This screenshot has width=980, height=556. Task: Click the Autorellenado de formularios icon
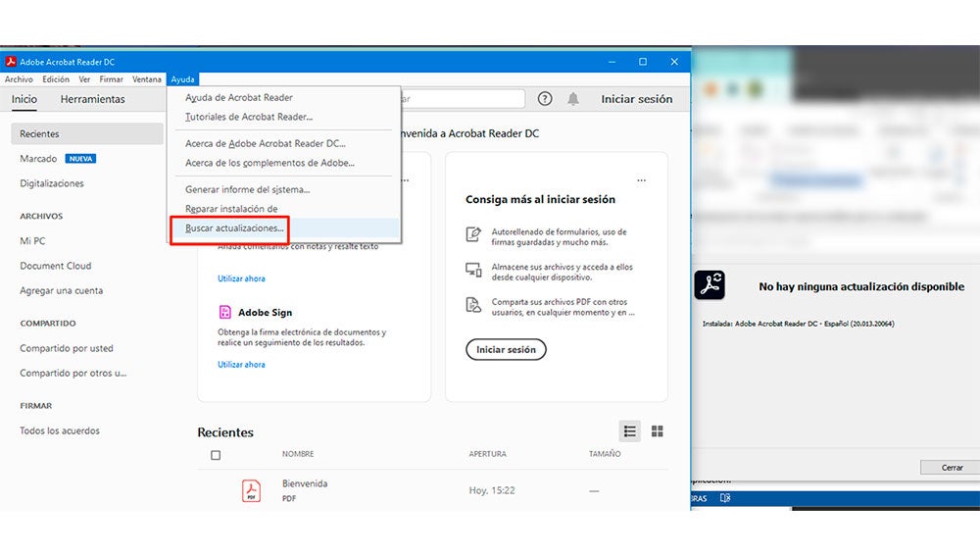pos(473,234)
